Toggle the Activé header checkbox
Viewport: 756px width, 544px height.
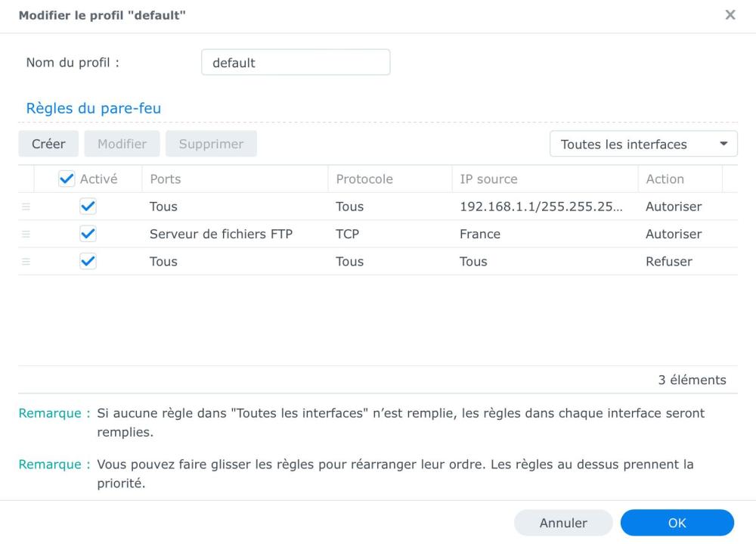click(67, 179)
